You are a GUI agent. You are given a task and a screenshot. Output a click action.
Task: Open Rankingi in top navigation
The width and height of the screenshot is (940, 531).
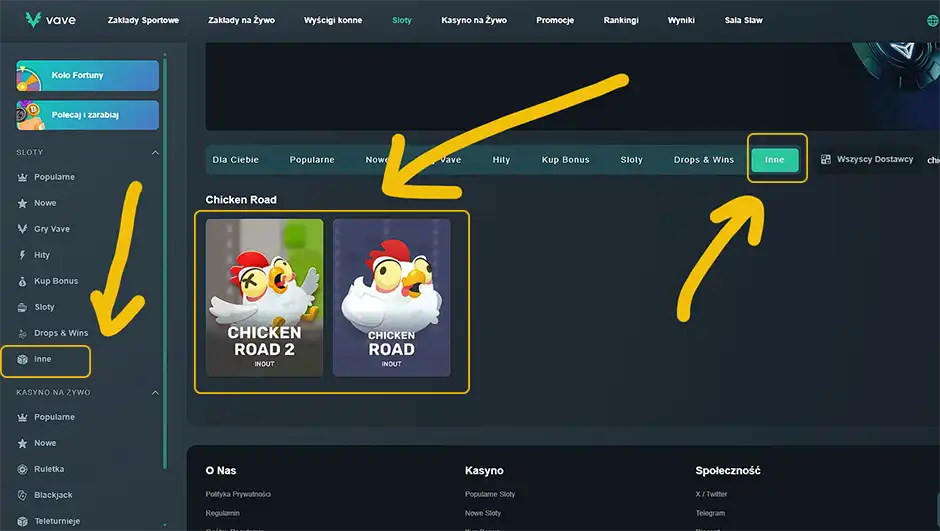click(621, 20)
